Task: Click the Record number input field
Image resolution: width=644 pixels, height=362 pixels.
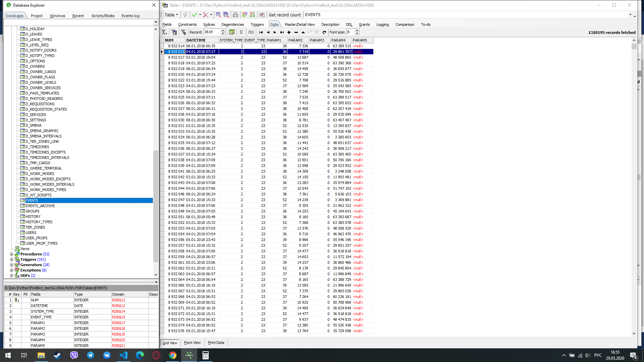Action: tap(212, 32)
